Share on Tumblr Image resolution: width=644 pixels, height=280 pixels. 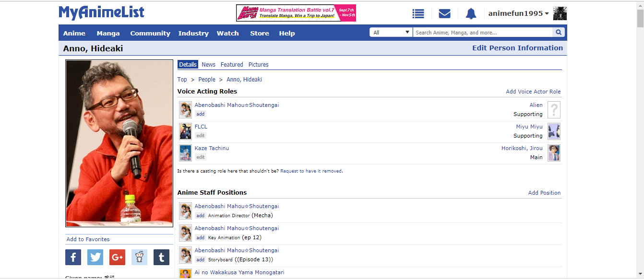pyautogui.click(x=161, y=257)
